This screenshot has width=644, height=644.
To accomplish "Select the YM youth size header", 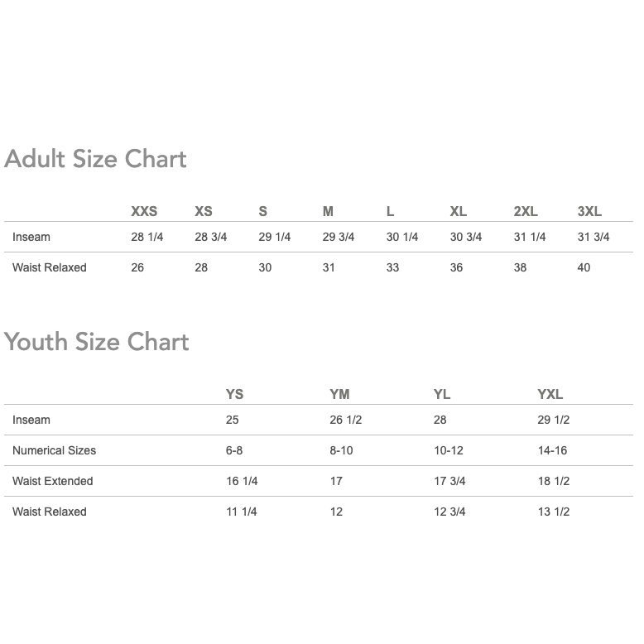I will (x=339, y=395).
